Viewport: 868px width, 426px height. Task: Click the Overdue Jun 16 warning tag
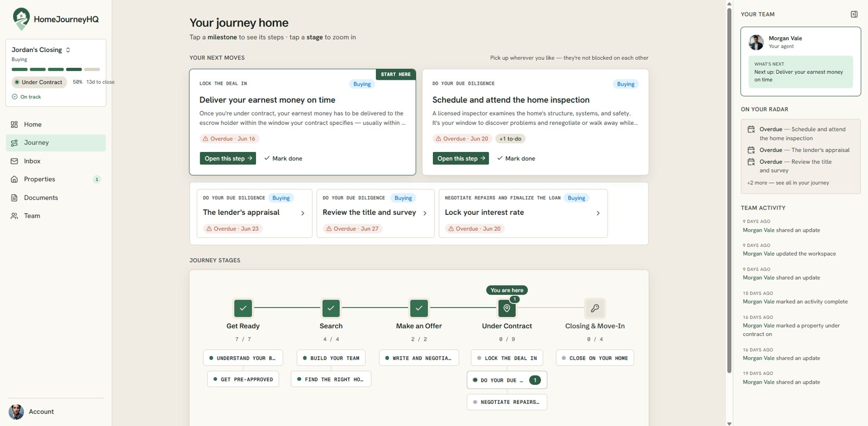229,139
